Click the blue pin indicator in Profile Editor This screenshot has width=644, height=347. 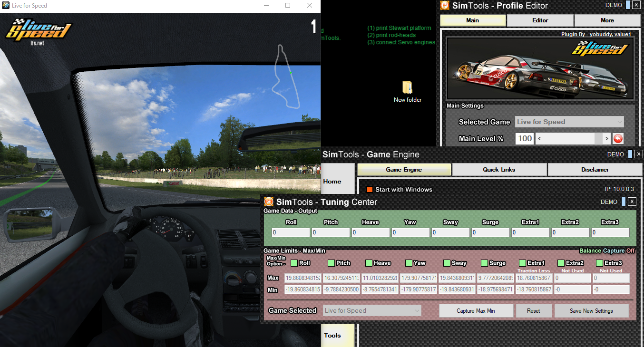click(x=628, y=5)
